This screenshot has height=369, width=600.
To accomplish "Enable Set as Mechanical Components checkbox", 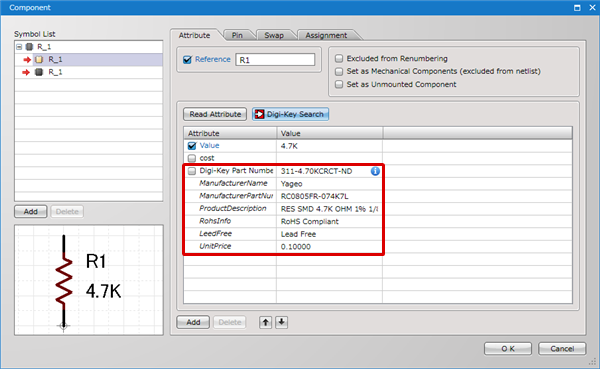I will [x=339, y=71].
